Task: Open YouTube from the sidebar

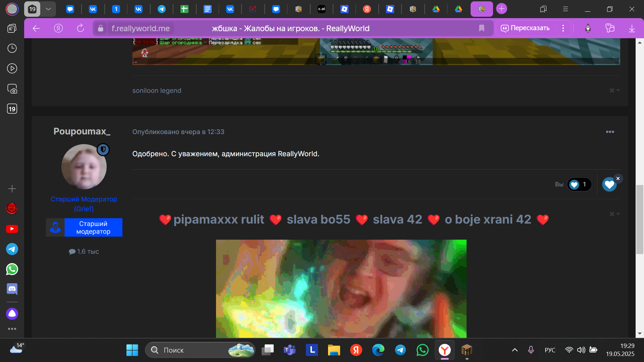Action: point(12,229)
